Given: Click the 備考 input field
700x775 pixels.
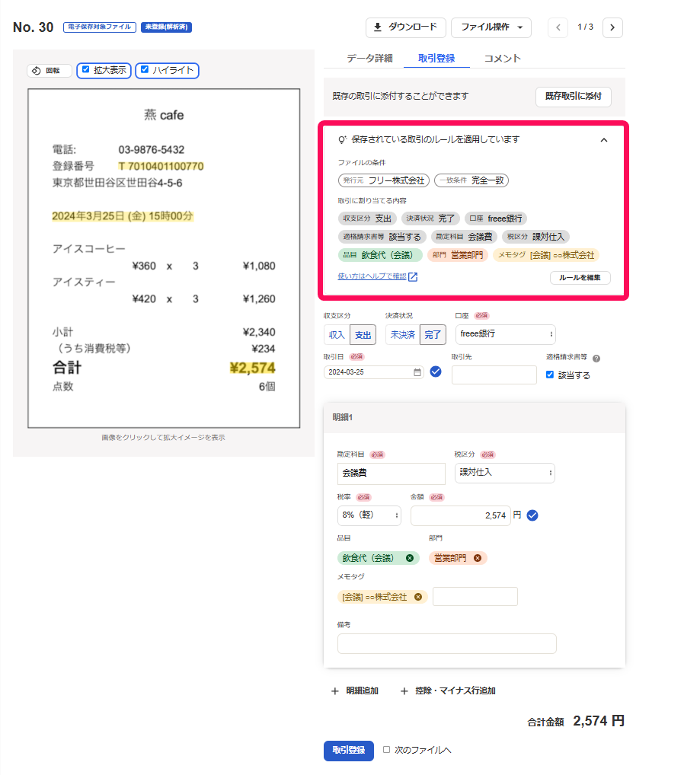Looking at the screenshot, I should 447,643.
